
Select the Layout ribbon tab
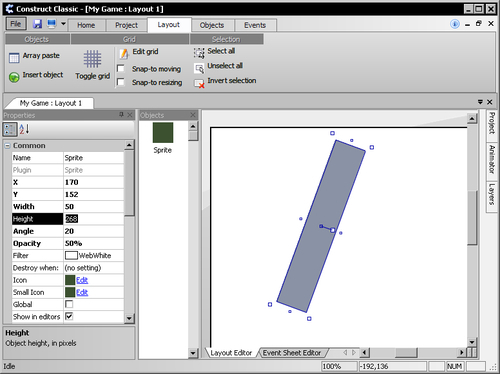click(169, 25)
